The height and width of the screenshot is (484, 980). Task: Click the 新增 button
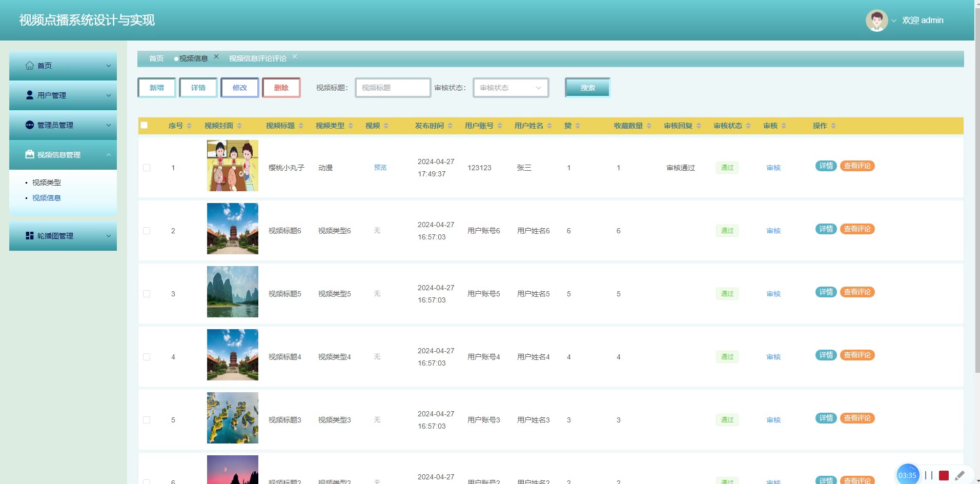coord(157,88)
